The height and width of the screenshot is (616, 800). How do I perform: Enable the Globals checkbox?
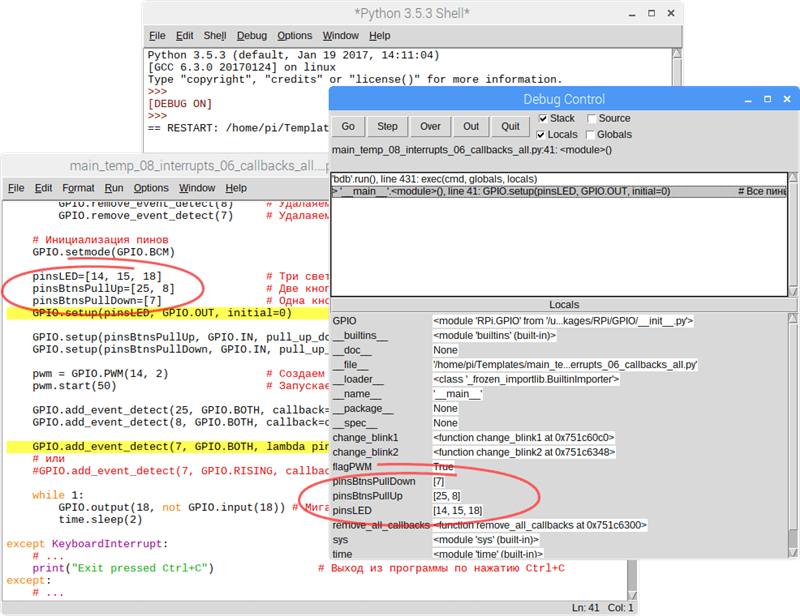pos(590,134)
